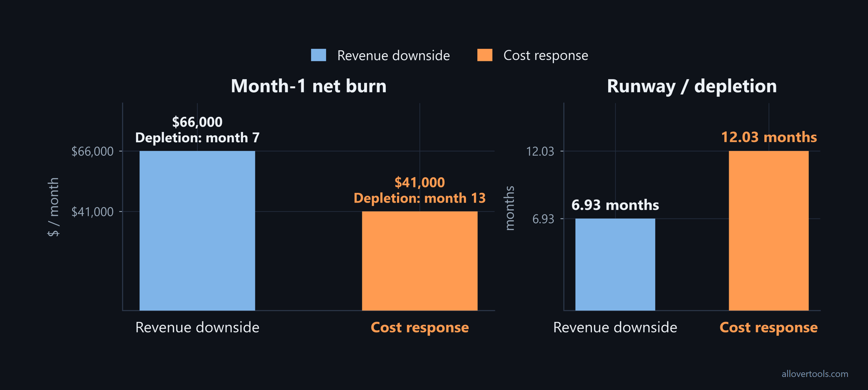Screen dimensions: 868x390
Task: Click the orange 12.03 months runway bar
Action: [769, 230]
